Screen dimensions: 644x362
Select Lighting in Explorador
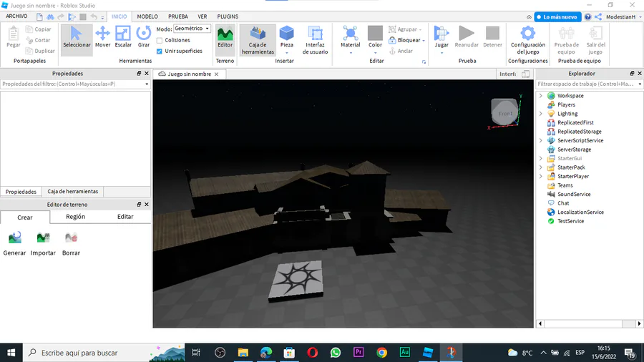click(x=567, y=114)
